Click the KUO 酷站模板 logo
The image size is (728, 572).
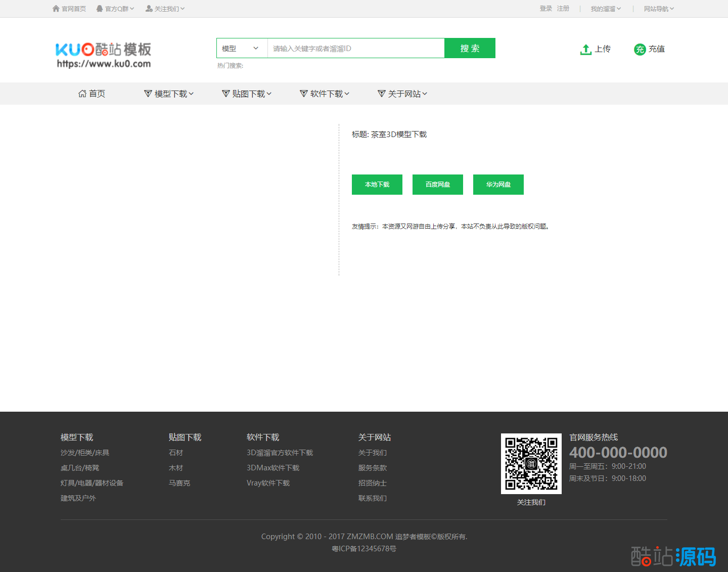[x=103, y=55]
